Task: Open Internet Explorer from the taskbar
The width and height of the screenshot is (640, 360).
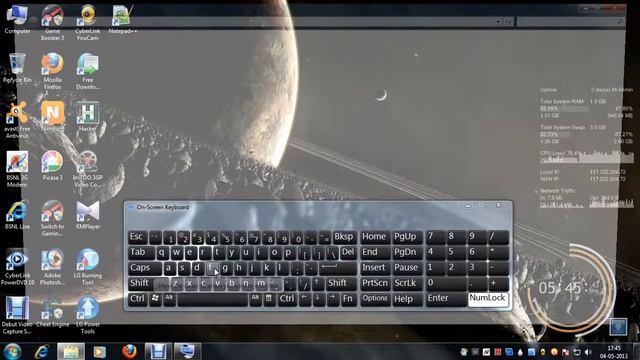Action: click(x=42, y=351)
